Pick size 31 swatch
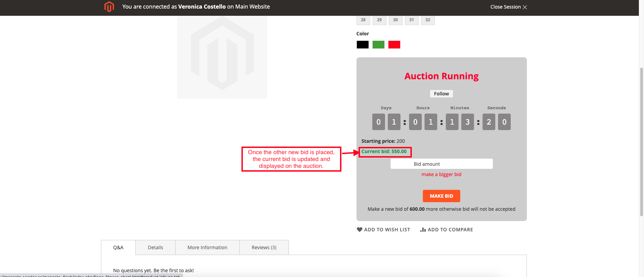Viewport: 644px width, 277px height. tap(411, 20)
